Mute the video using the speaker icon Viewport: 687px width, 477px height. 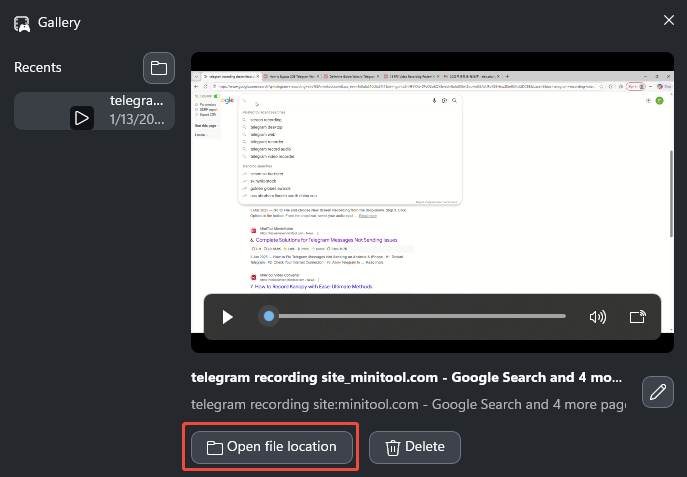point(598,317)
